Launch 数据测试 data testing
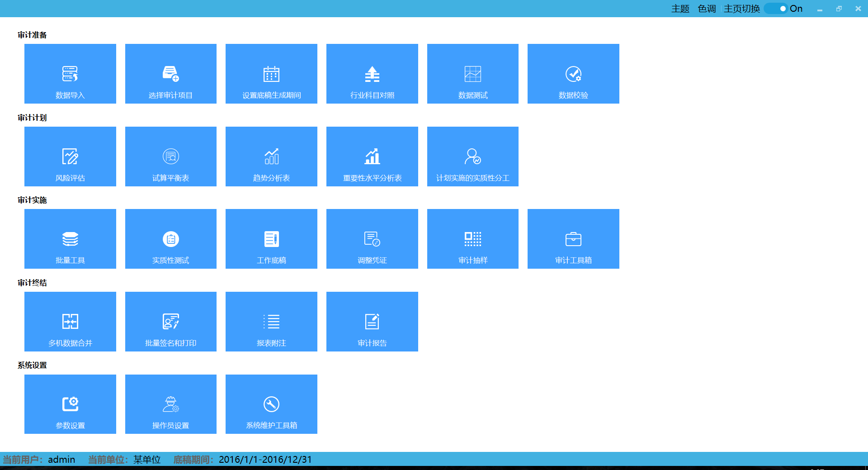 tap(472, 74)
